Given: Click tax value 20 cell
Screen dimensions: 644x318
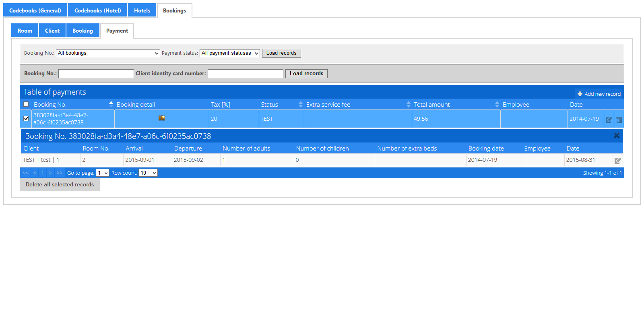Looking at the screenshot, I should tap(234, 119).
